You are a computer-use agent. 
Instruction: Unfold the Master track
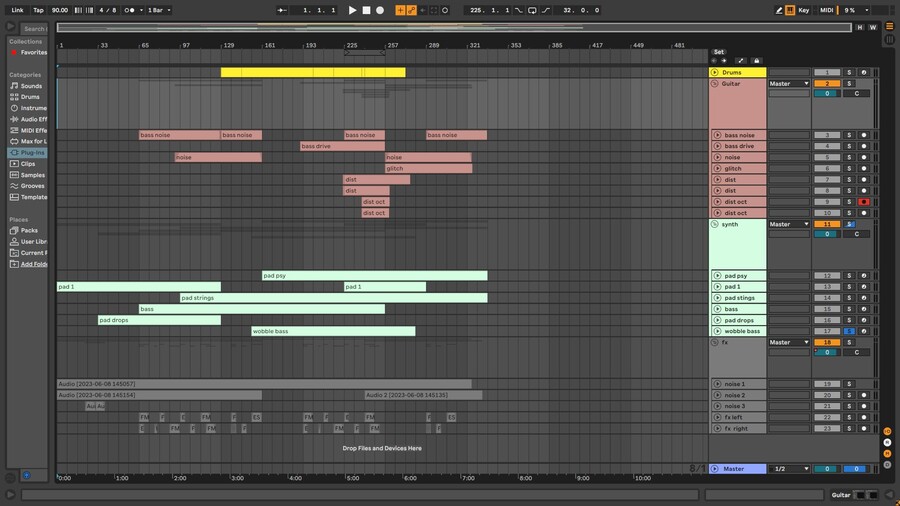pyautogui.click(x=715, y=469)
